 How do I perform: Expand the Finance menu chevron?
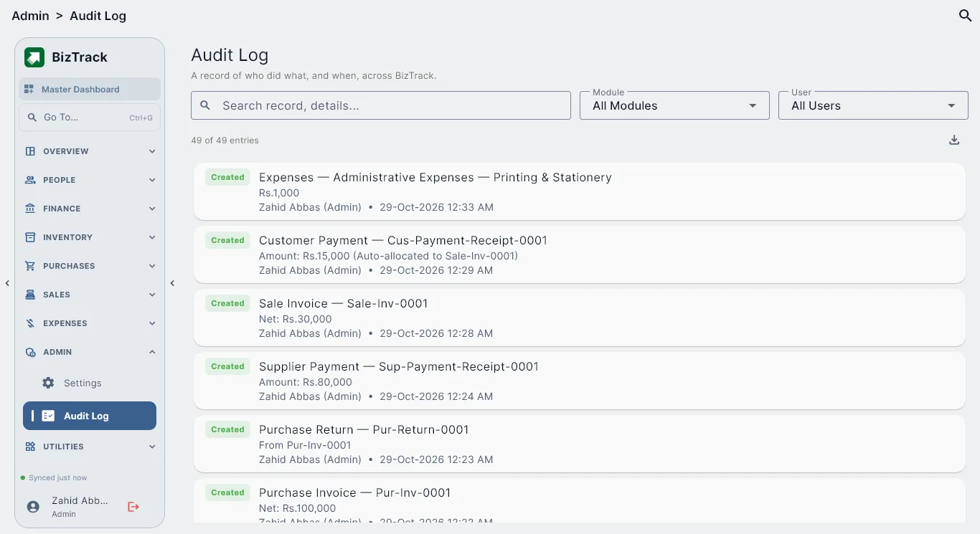coord(152,209)
